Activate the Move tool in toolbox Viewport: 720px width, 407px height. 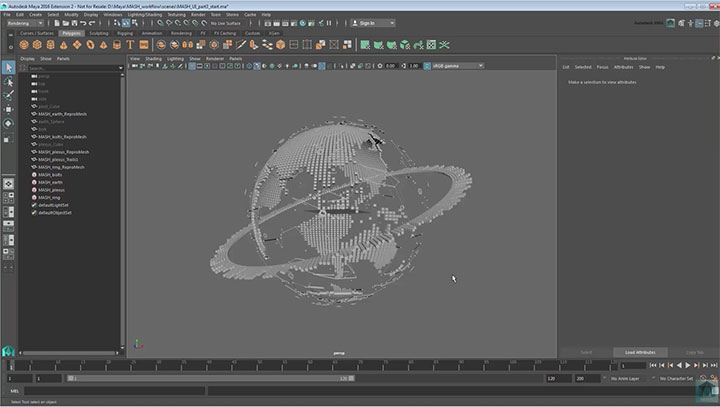pos(8,109)
